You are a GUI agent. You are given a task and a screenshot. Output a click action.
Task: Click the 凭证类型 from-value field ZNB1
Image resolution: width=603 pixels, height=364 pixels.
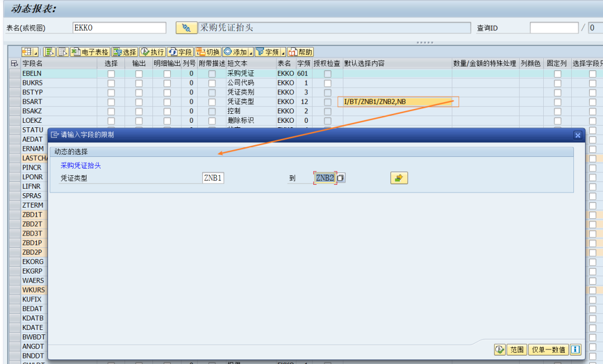click(x=213, y=178)
